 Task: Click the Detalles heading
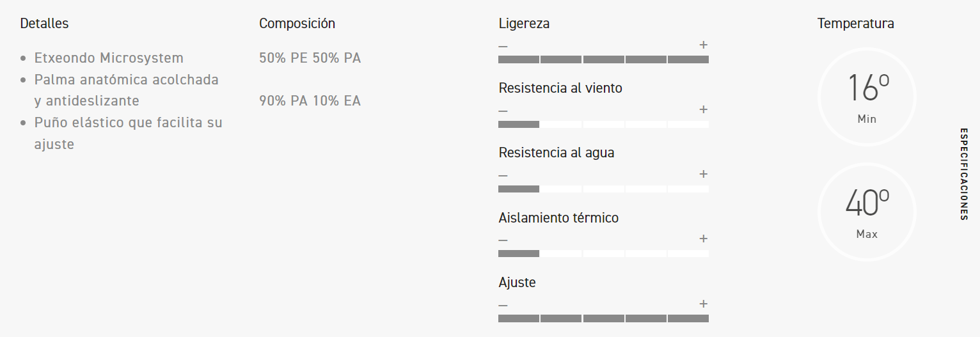click(44, 24)
